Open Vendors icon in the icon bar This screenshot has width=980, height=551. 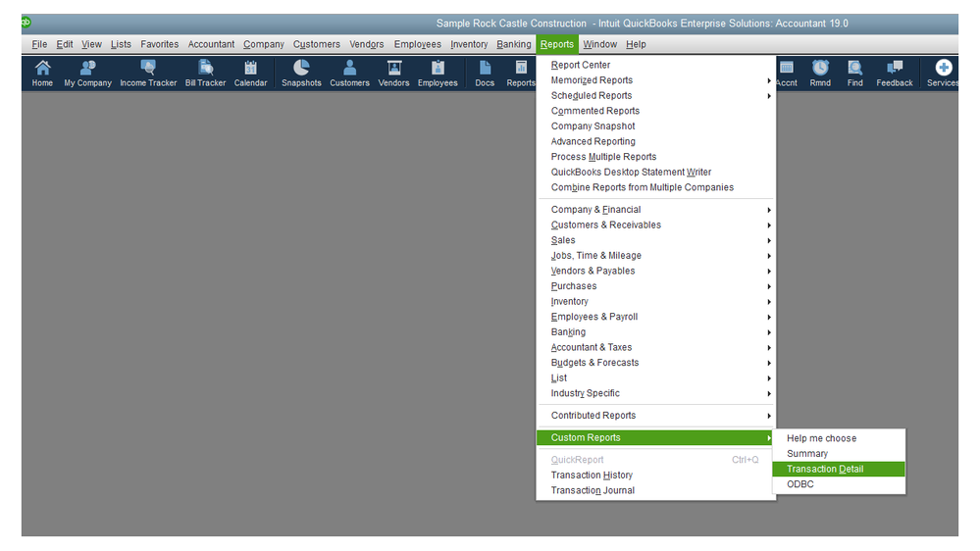pyautogui.click(x=393, y=74)
